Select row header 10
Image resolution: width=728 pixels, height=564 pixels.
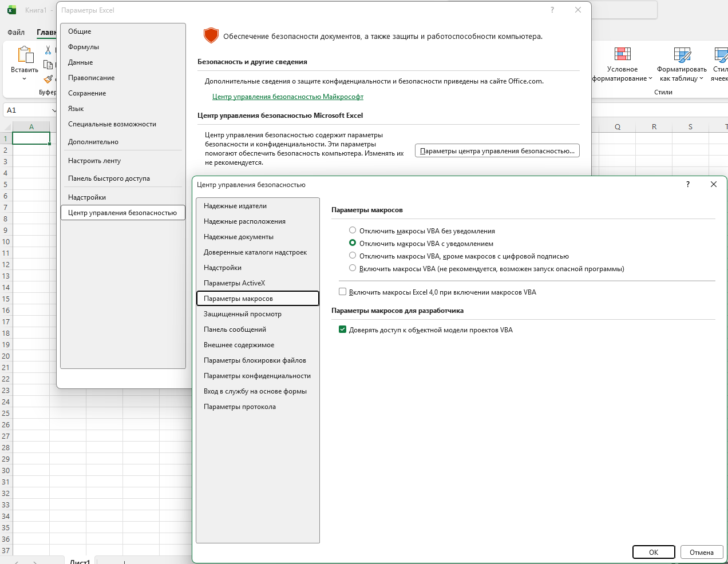click(6, 241)
